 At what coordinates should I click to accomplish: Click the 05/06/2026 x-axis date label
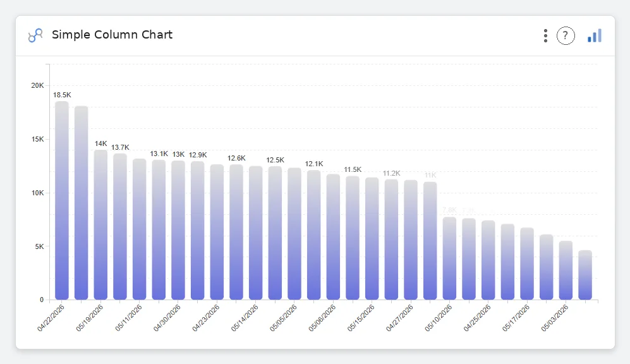[322, 318]
